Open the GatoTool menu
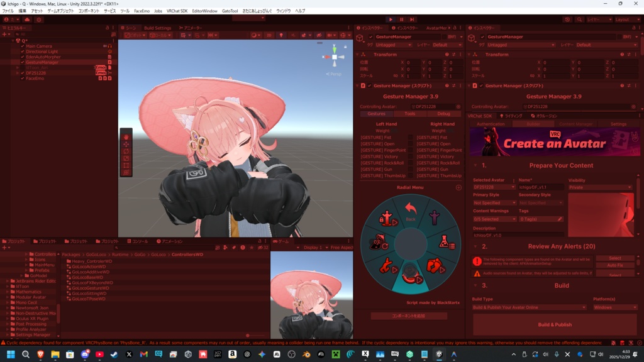The image size is (644, 362). coord(230,11)
